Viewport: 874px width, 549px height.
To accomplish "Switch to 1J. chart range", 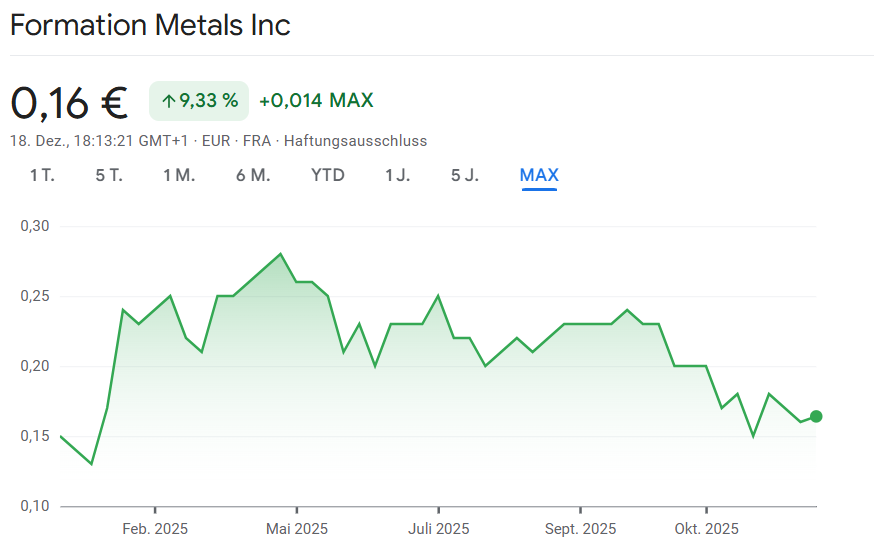I will tap(397, 176).
